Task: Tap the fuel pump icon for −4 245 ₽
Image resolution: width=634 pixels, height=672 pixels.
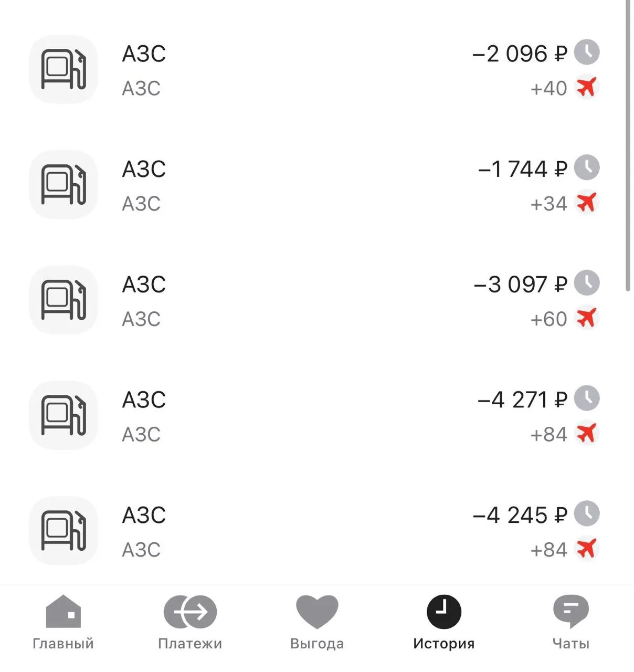Action: tap(64, 531)
